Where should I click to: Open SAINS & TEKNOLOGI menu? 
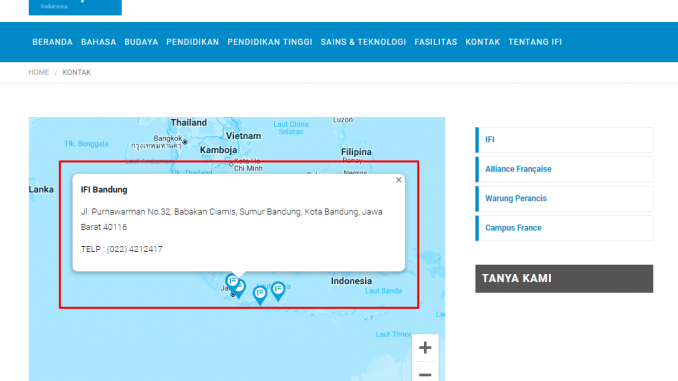coord(363,42)
